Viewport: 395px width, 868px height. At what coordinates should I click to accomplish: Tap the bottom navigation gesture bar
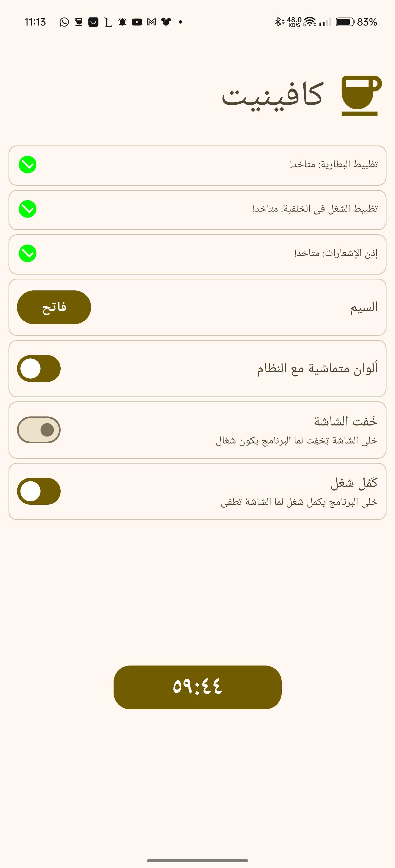197,860
